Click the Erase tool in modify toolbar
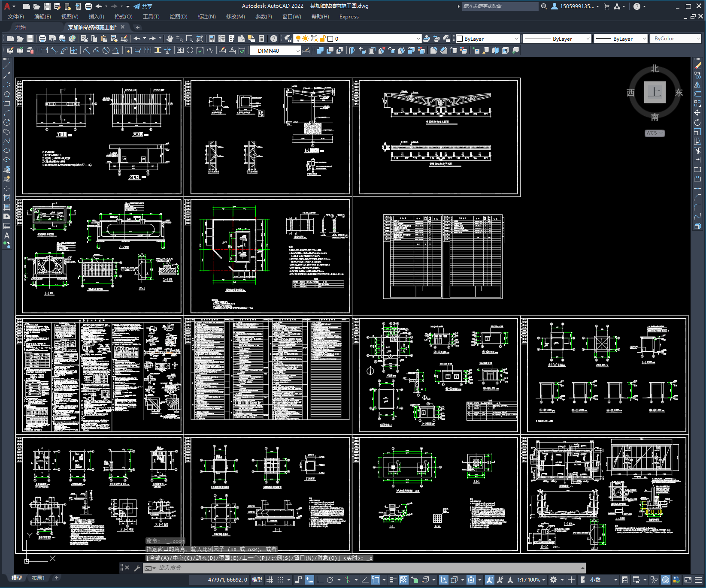706x588 pixels. click(697, 66)
